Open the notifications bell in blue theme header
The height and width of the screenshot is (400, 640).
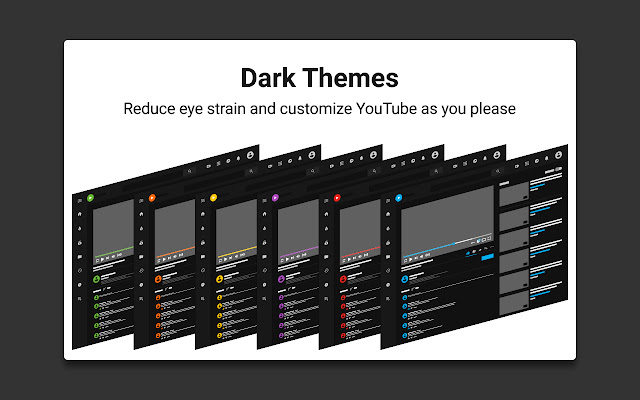click(x=547, y=158)
